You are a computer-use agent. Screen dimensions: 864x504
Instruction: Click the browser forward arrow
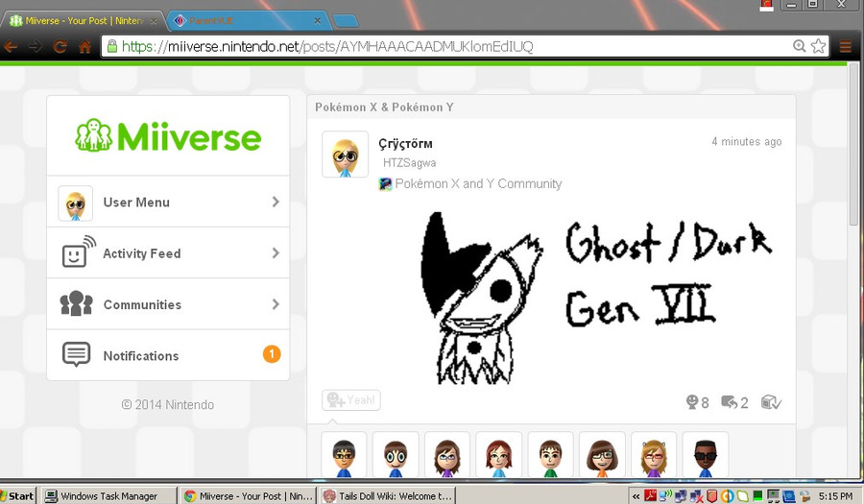pos(36,47)
